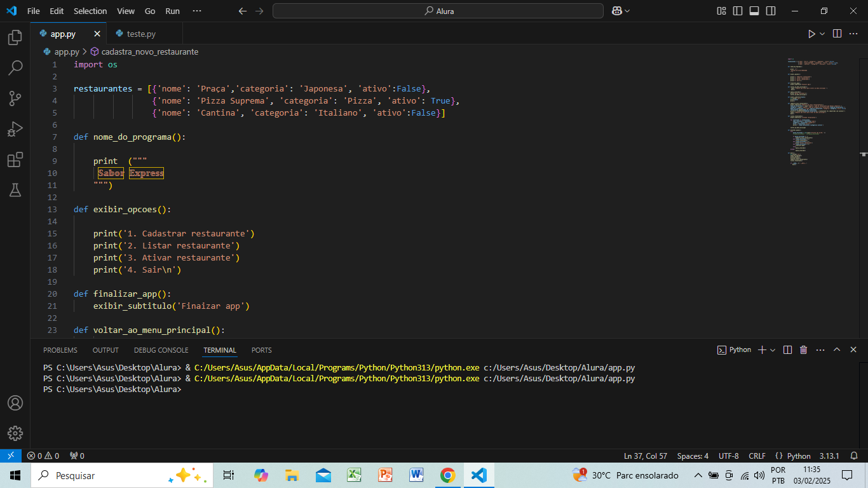Open the Accounts menu icon
868x488 pixels.
click(x=15, y=403)
